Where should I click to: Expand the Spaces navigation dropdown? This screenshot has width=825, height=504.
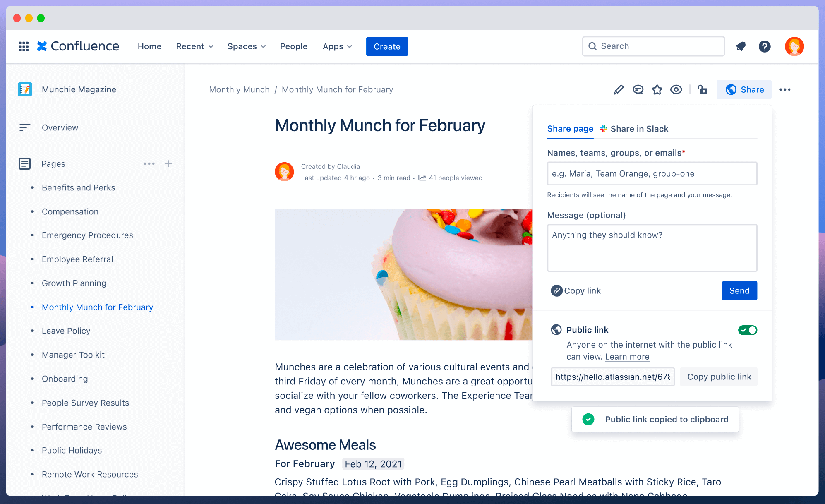(246, 46)
